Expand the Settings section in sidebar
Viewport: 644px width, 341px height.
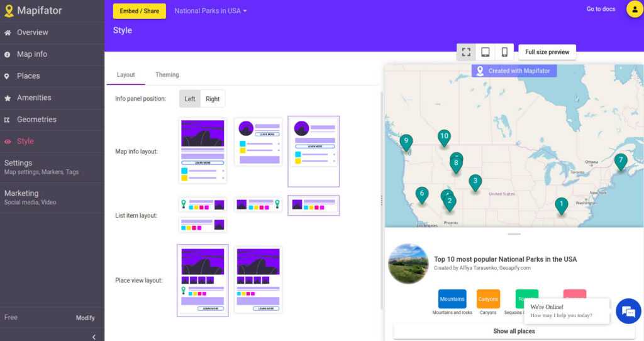[52, 167]
